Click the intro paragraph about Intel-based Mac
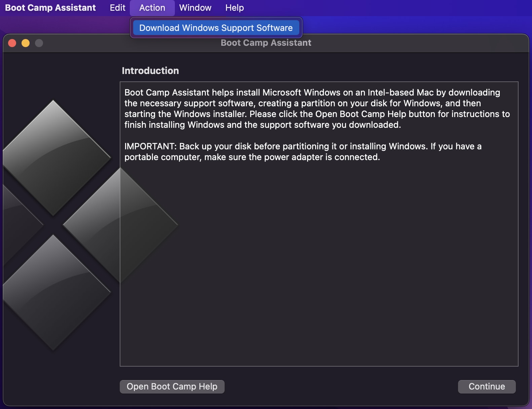This screenshot has width=532, height=409. point(317,109)
